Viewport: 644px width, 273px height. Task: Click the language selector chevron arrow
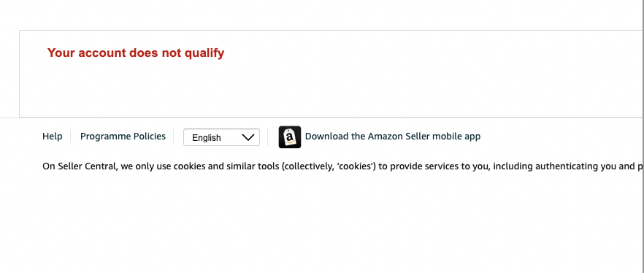pos(248,137)
